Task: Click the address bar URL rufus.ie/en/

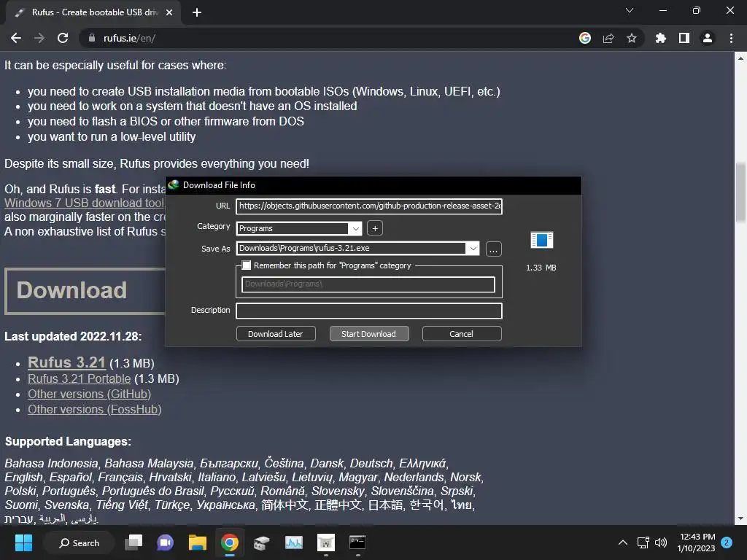Action: pos(129,38)
